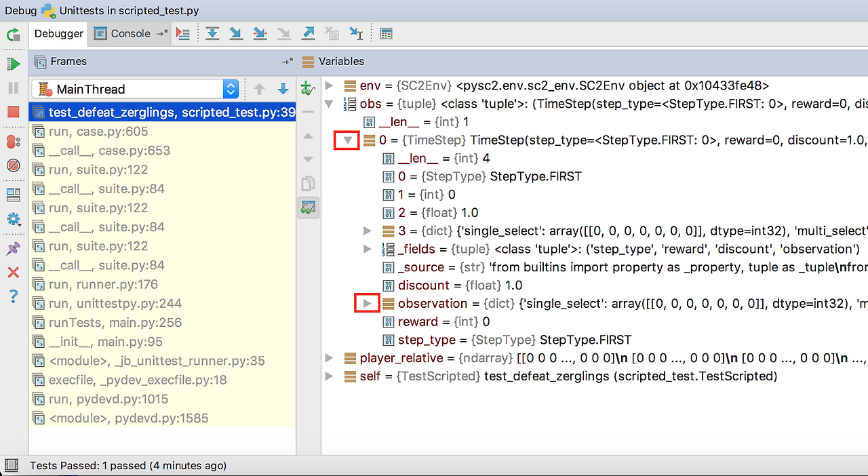Stop the debug session
This screenshot has height=476, width=868.
13,112
